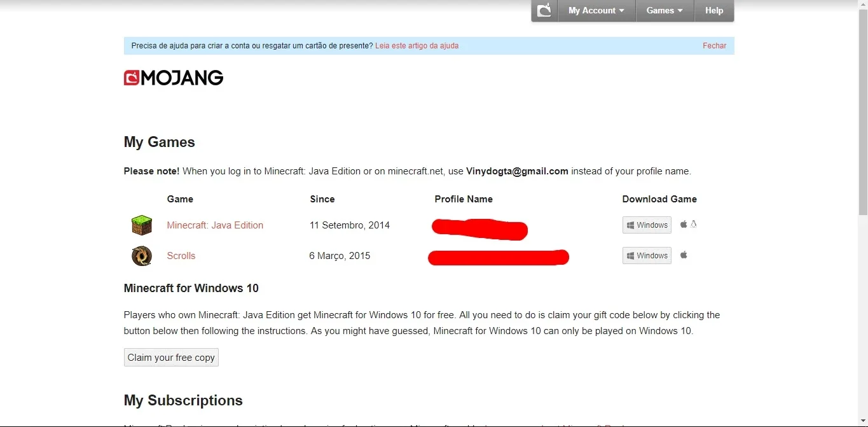Click the 'Download Game' column header
The width and height of the screenshot is (868, 427).
659,199
